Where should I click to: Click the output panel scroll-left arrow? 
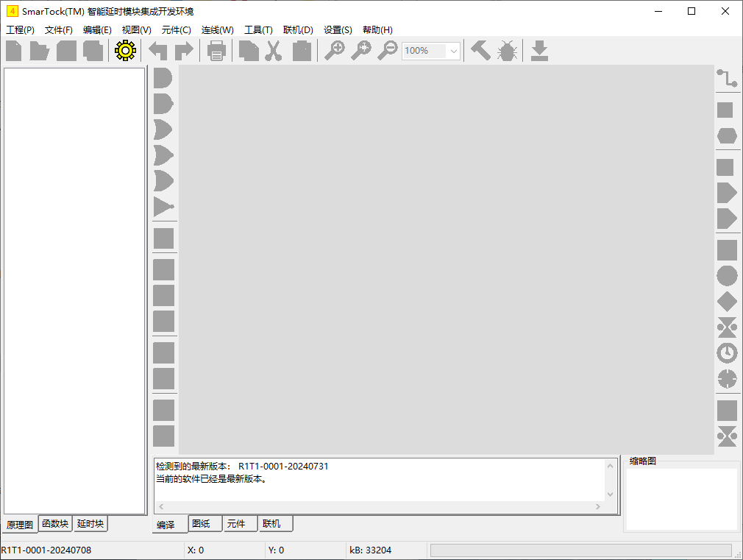161,506
